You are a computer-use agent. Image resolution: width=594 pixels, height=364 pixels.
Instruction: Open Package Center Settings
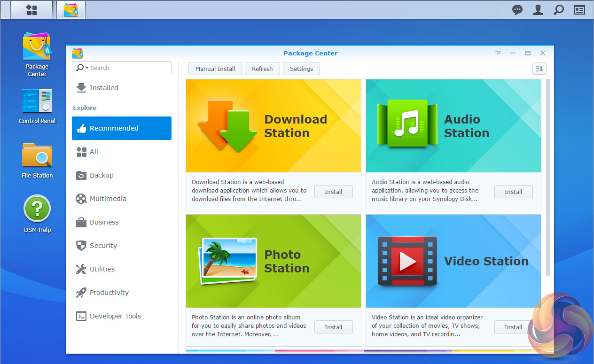[301, 69]
